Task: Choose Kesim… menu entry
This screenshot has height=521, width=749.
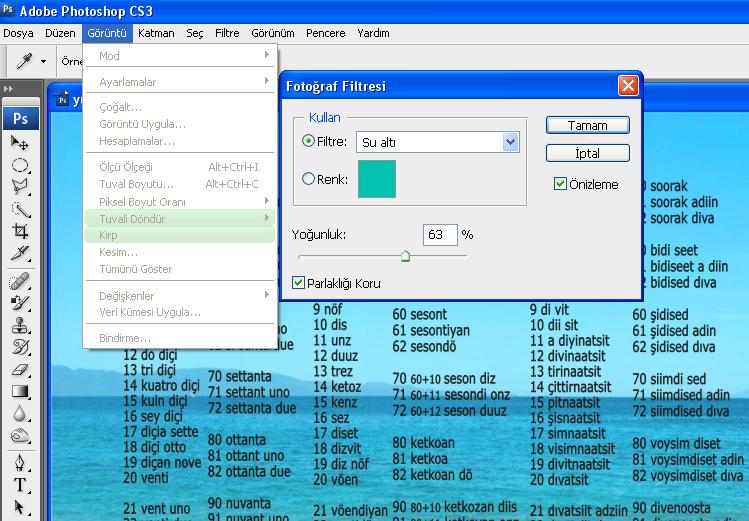Action: click(x=180, y=252)
